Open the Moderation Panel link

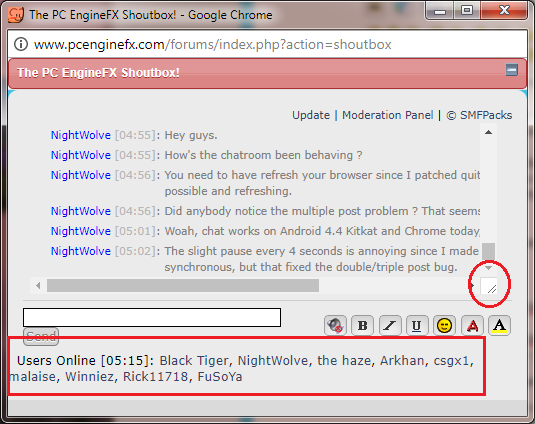388,115
